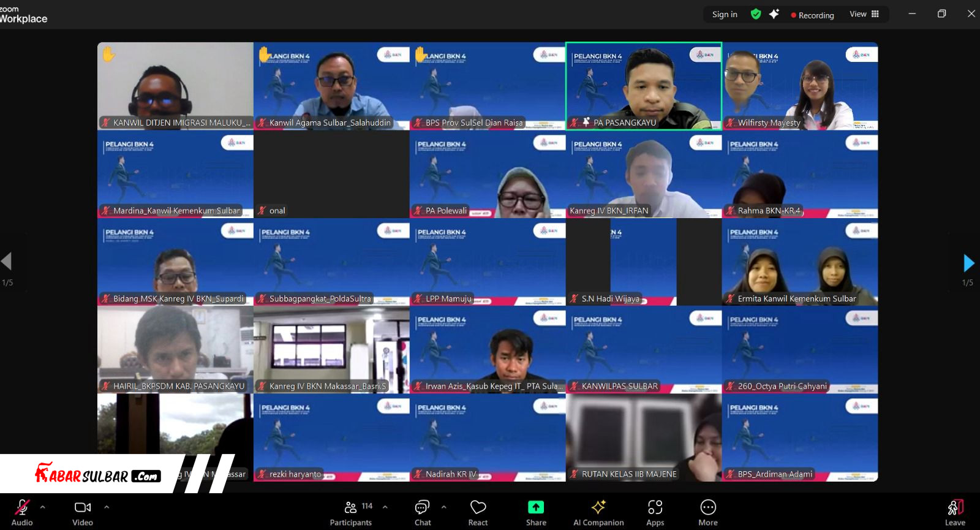Open AI Companion
The height and width of the screenshot is (530, 980).
coord(598,512)
